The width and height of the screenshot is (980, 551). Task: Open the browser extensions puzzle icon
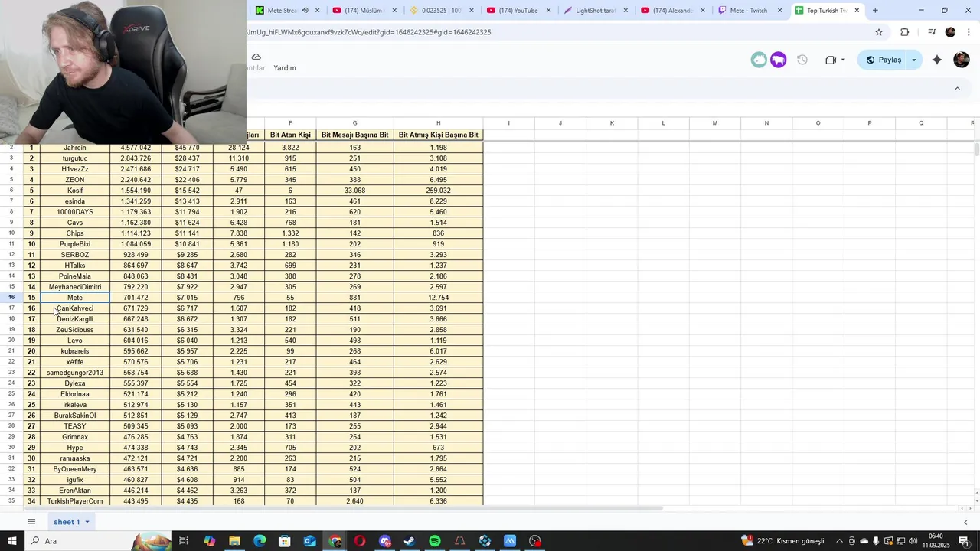pyautogui.click(x=905, y=32)
